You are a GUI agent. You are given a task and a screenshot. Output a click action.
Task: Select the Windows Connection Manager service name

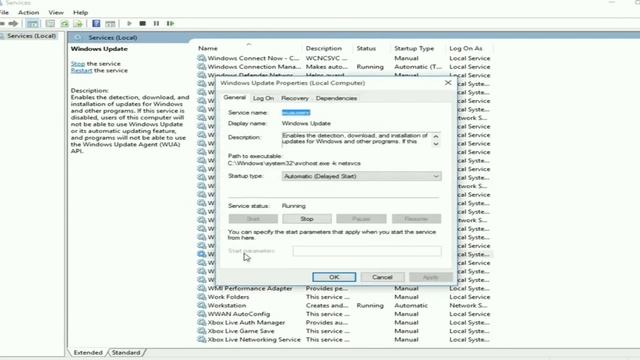click(254, 67)
